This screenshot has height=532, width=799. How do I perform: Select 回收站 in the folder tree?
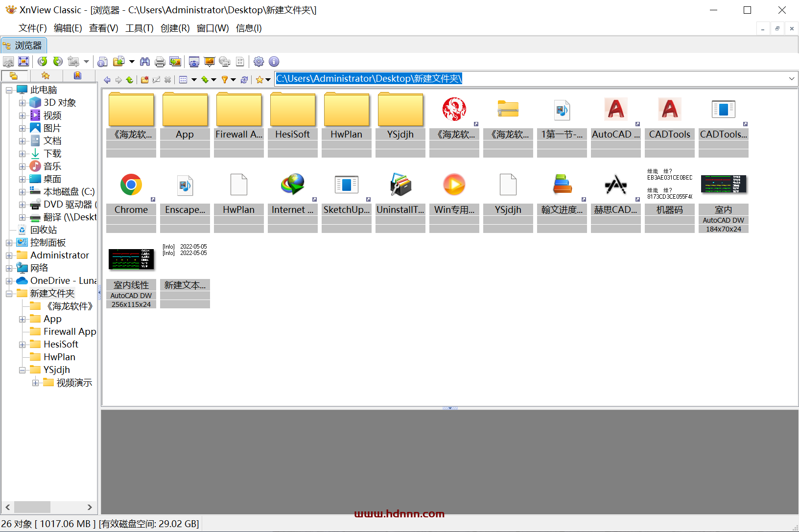[x=44, y=230]
